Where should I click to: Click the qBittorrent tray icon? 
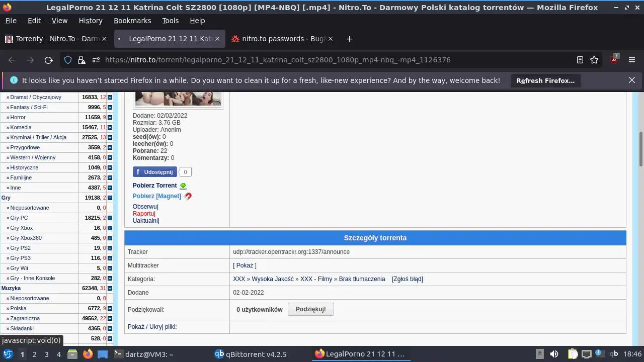[x=614, y=354]
